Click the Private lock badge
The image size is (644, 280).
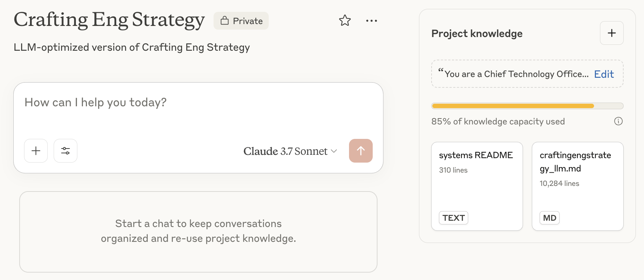pos(241,21)
